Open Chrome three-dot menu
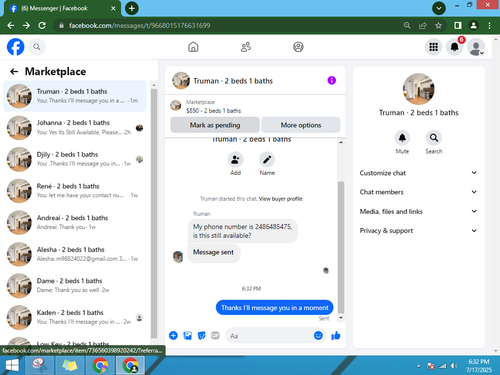Image resolution: width=500 pixels, height=375 pixels. click(x=489, y=25)
